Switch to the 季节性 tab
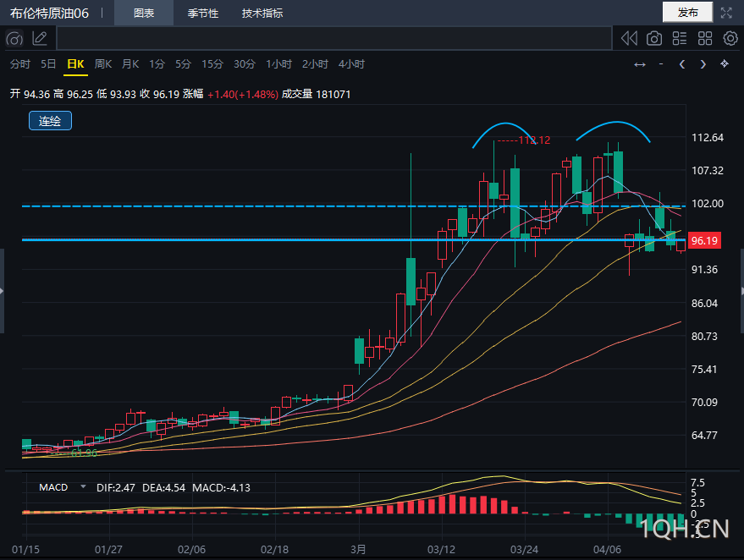The height and width of the screenshot is (560, 744). click(203, 13)
